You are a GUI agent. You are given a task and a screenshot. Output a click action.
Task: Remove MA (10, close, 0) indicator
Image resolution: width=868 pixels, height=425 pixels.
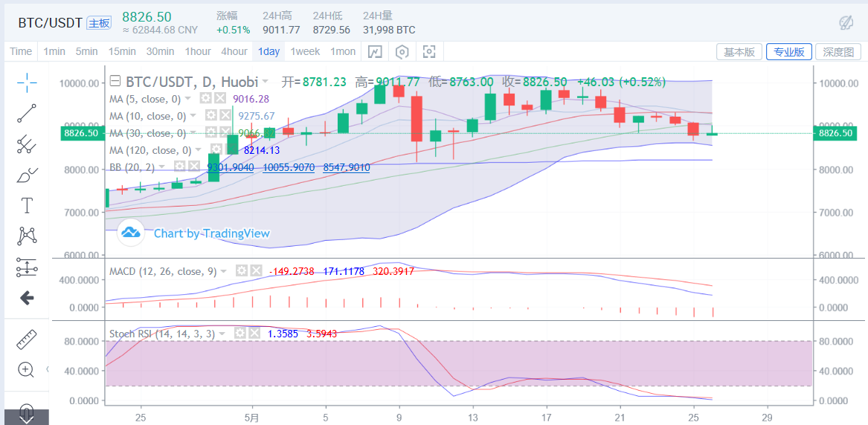(225, 115)
